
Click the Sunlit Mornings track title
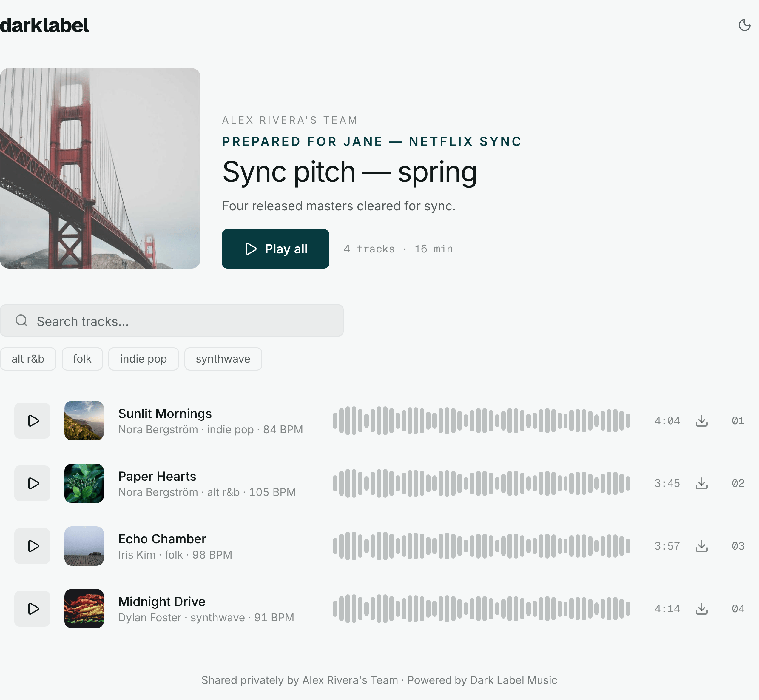(x=165, y=414)
